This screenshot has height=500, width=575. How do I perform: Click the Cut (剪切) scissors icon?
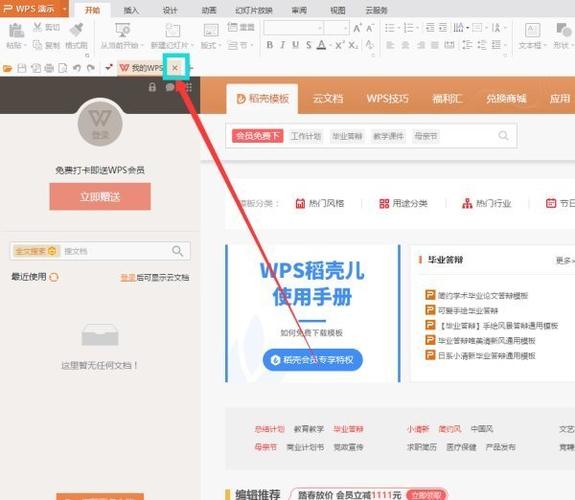coord(38,27)
